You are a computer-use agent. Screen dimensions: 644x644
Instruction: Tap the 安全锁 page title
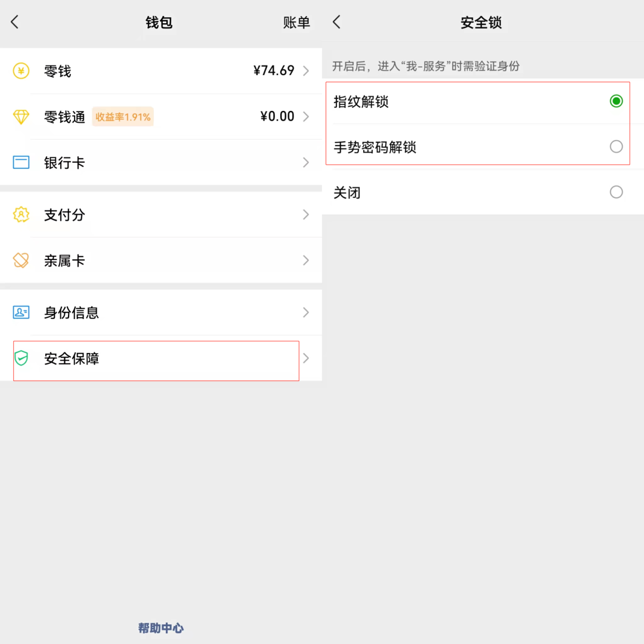coord(481,23)
